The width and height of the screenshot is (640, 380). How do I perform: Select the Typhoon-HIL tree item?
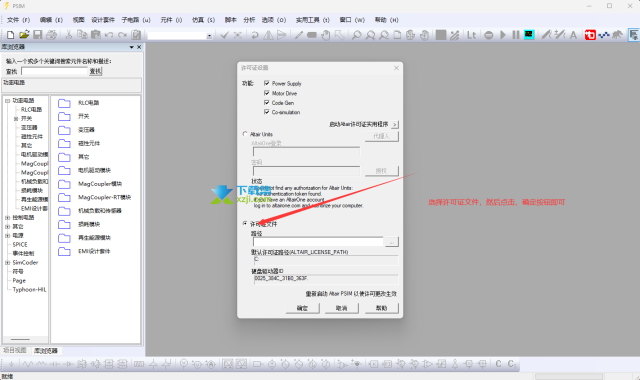[x=30, y=289]
